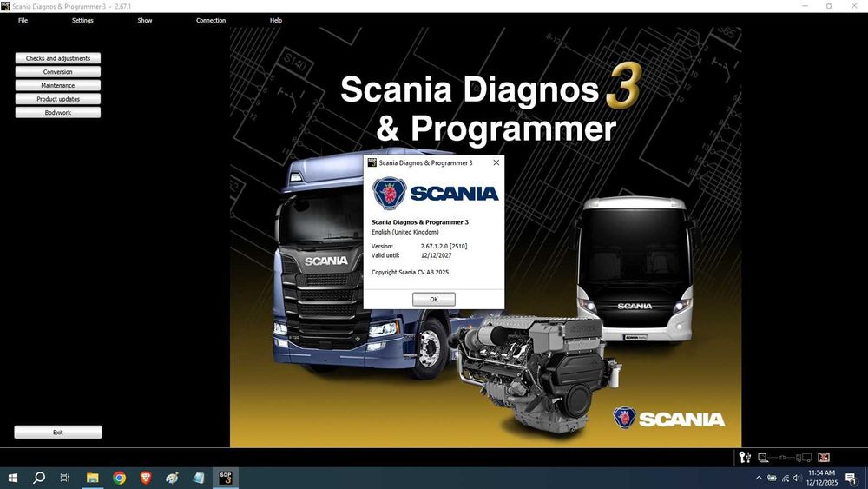Click the English (United Kingdom) language text
Viewport: 868px width, 489px height.
coord(405,232)
